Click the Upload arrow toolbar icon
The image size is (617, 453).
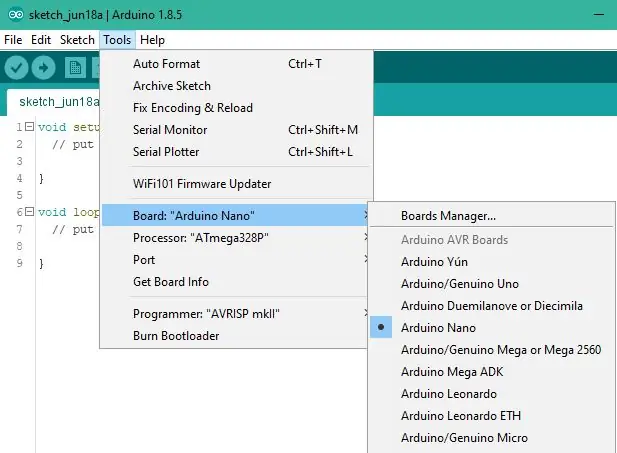43,68
